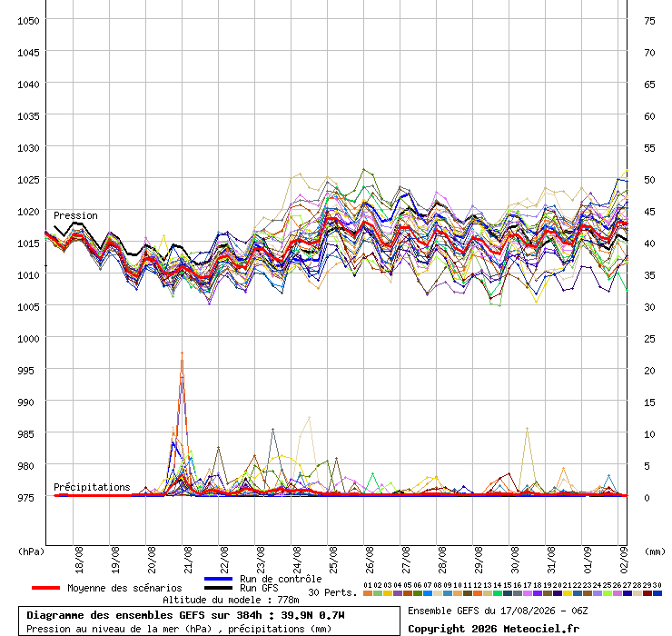Image resolution: width=672 pixels, height=636 pixels.
Task: Click the tallest orange precipitation peak on 21/08
Action: (183, 353)
